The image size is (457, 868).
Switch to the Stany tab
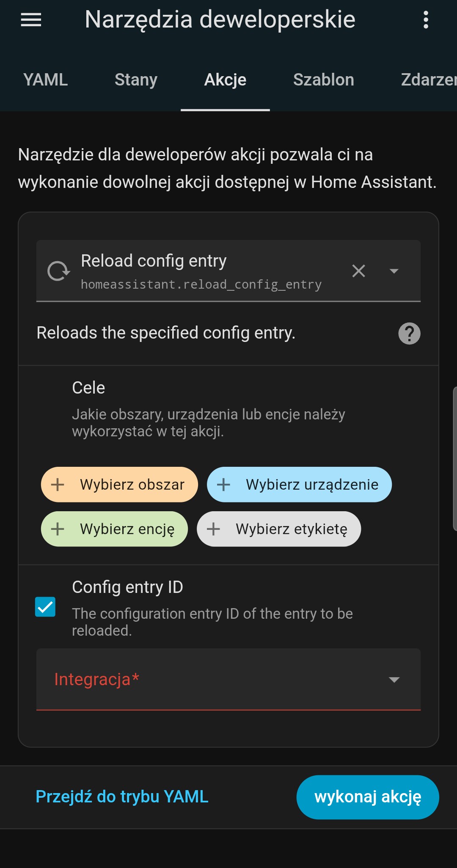[x=136, y=80]
